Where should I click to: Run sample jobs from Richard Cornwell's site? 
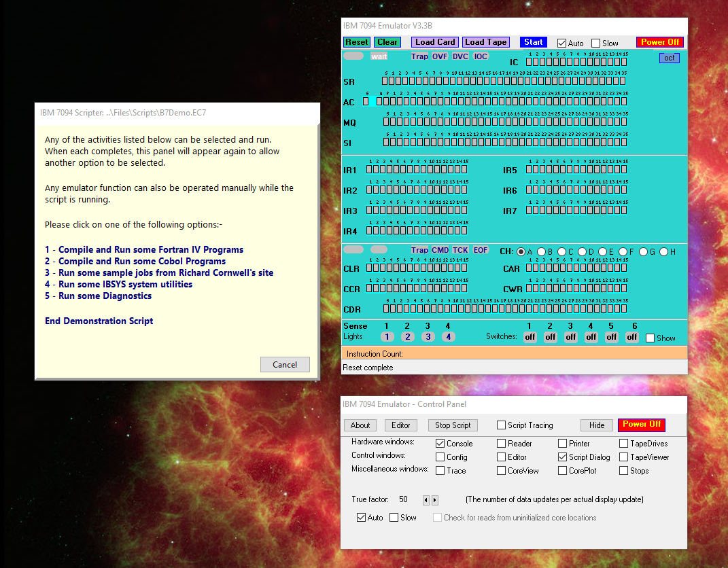pos(159,273)
